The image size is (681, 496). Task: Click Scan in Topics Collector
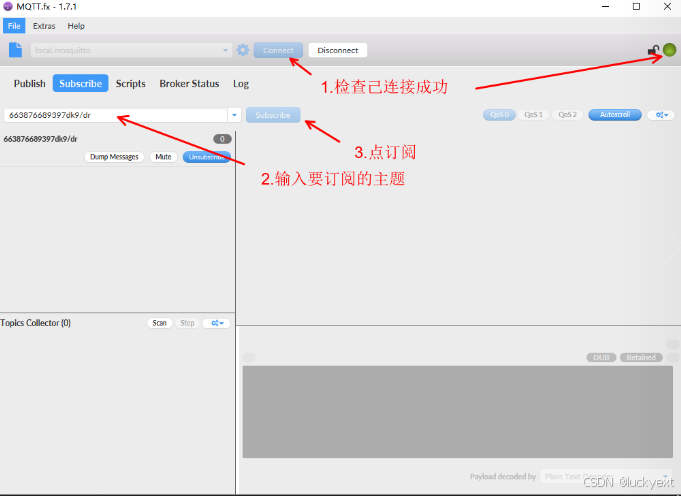coord(159,323)
